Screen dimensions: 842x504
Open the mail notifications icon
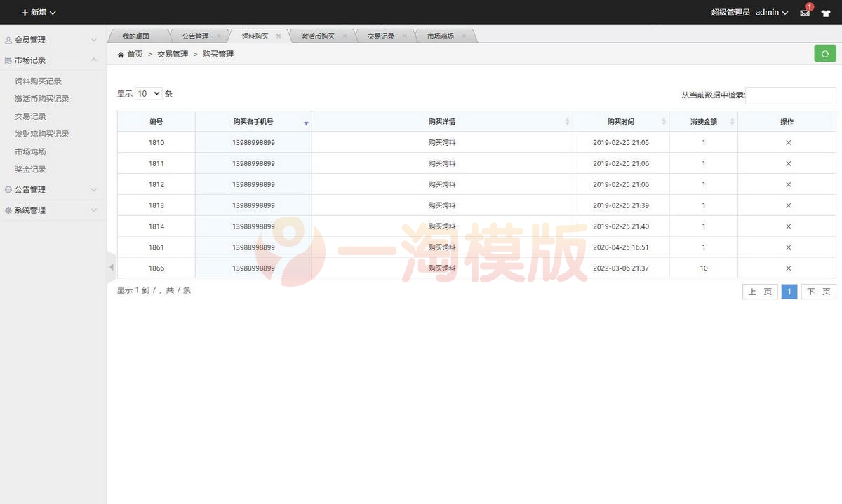pos(805,13)
